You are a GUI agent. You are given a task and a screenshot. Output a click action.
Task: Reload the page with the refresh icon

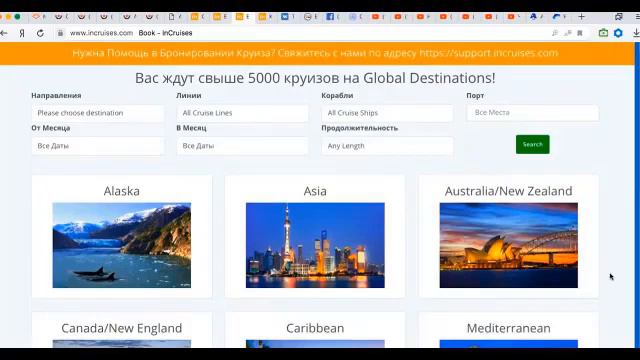pos(40,33)
